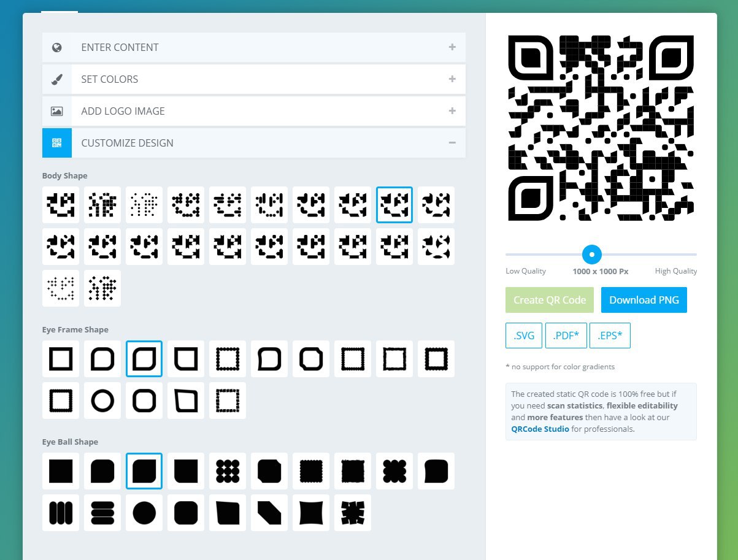This screenshot has width=738, height=560.
Task: Expand the Enter Content section plus sign
Action: 452,47
